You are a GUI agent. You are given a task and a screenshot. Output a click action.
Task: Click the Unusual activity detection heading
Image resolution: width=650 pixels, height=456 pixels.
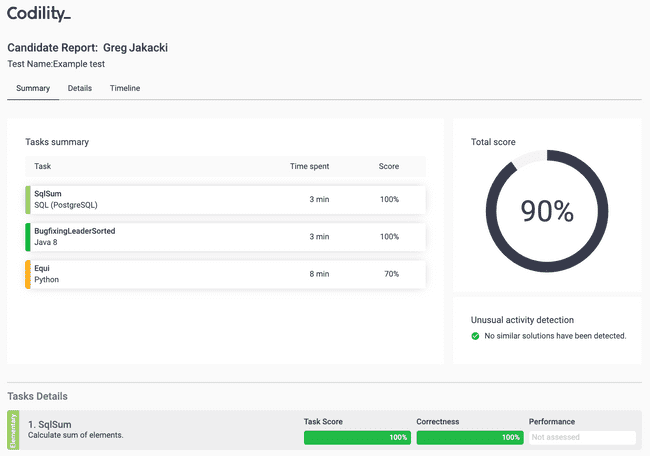(522, 320)
